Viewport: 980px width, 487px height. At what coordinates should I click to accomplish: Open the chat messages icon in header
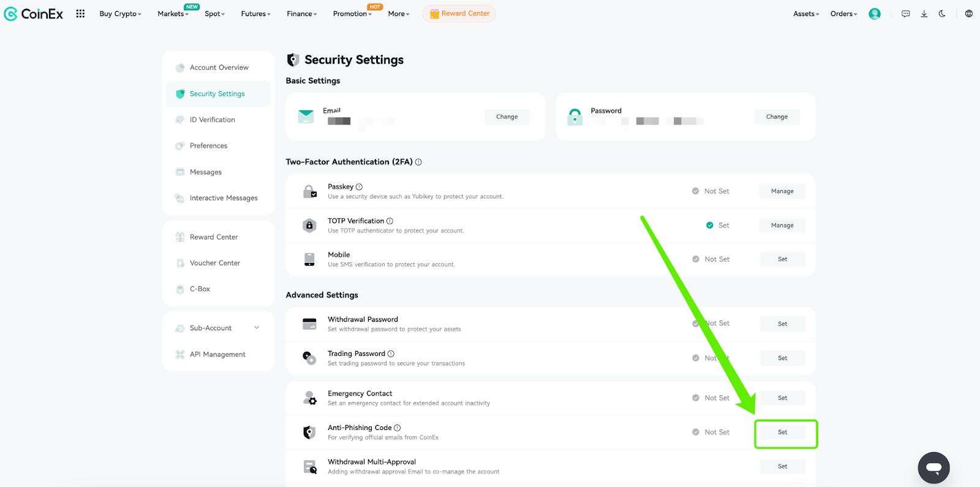(x=905, y=13)
